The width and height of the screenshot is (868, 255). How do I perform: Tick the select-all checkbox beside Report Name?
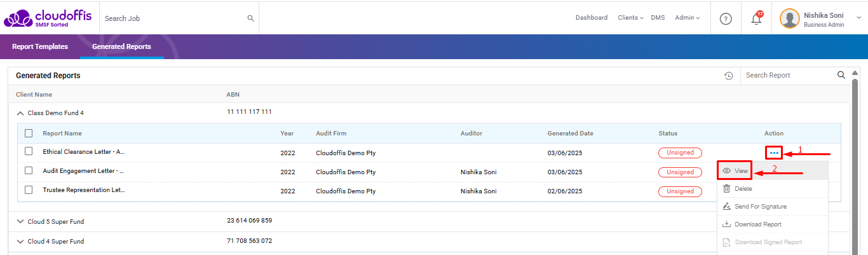pos(29,134)
